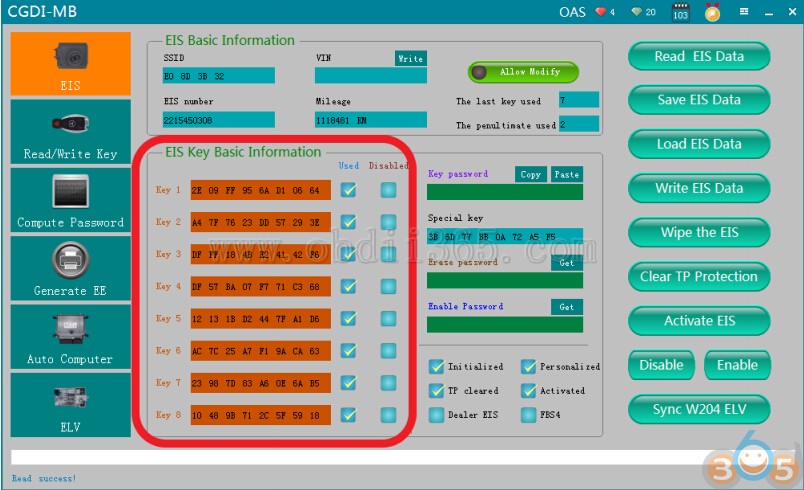The image size is (804, 490).
Task: Paste the key password
Action: tap(567, 174)
